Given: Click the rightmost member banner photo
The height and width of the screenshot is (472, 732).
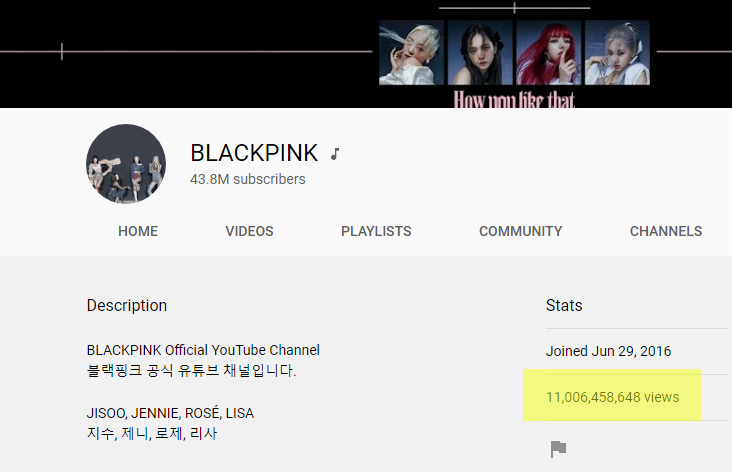Looking at the screenshot, I should pyautogui.click(x=617, y=52).
